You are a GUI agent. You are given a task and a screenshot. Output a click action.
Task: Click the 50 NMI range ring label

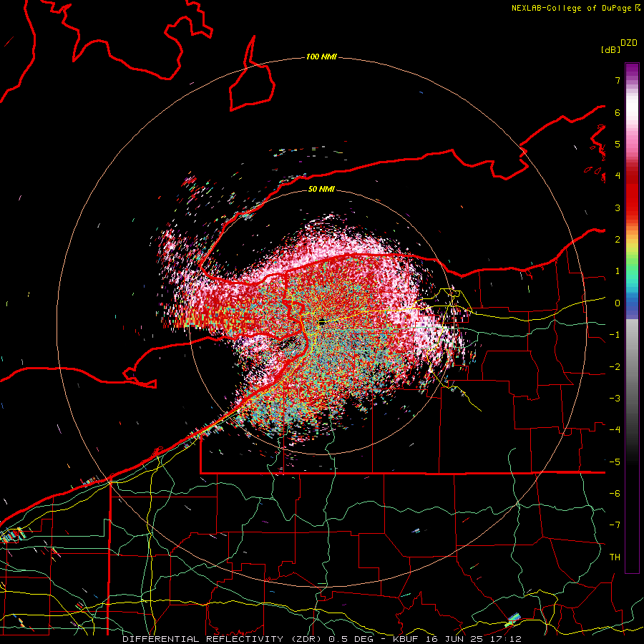tap(321, 189)
